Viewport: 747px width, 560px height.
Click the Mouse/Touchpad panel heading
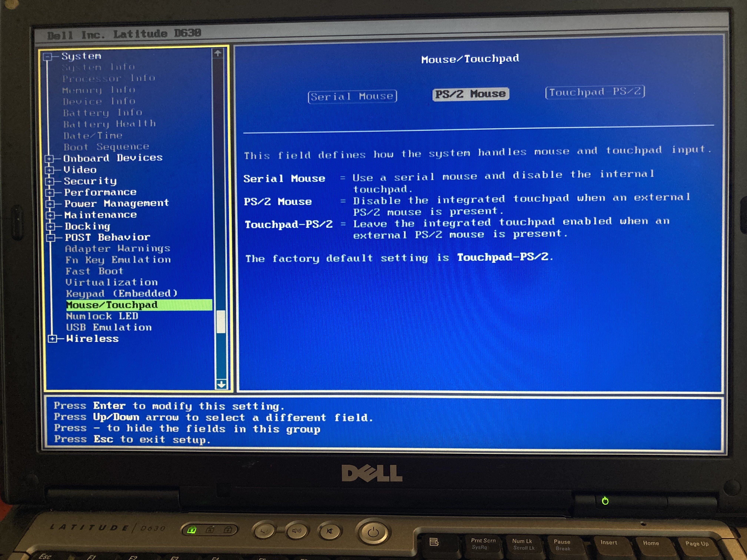(x=470, y=59)
